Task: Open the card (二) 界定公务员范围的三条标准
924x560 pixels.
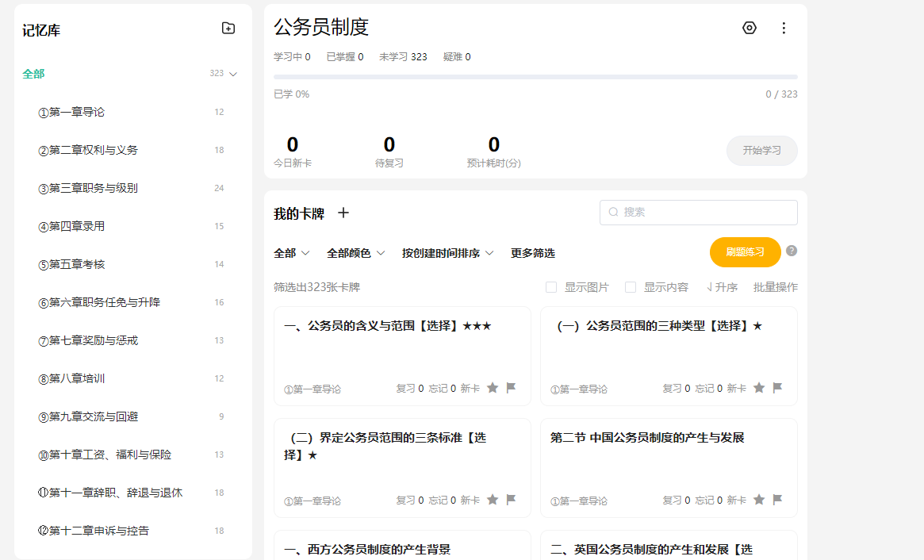Action: (x=402, y=468)
